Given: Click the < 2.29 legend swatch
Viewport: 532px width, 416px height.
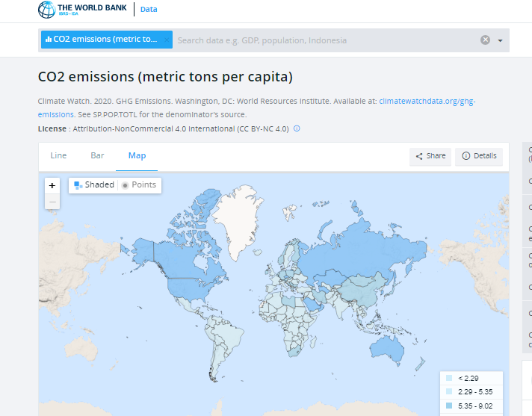Looking at the screenshot, I should [448, 378].
